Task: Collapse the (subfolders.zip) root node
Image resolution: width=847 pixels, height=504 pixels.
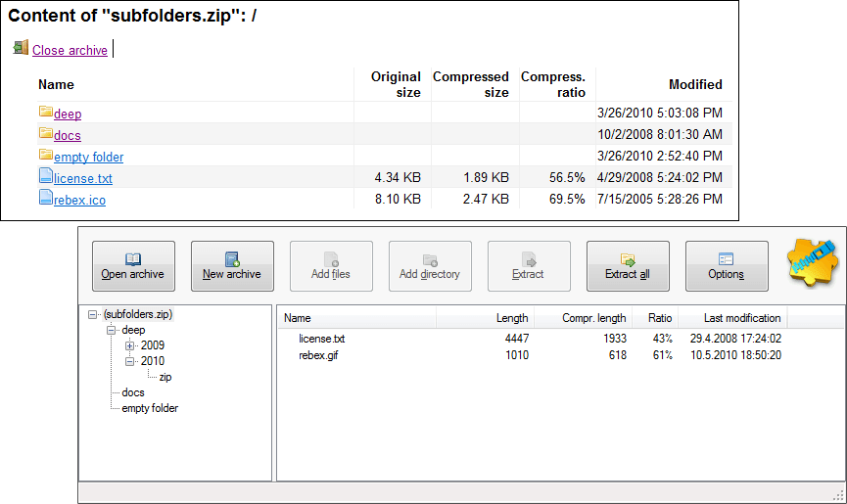Action: [92, 314]
